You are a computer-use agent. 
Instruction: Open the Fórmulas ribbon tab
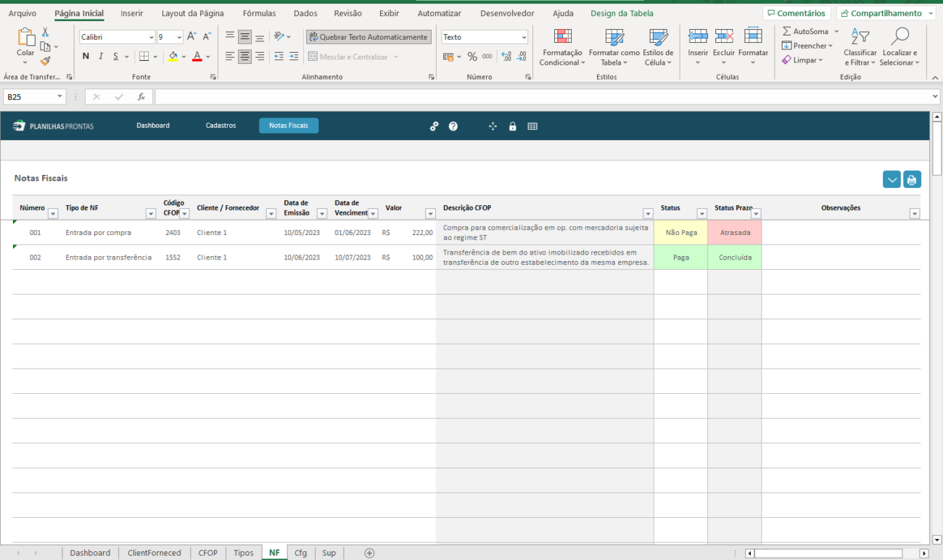coord(259,12)
